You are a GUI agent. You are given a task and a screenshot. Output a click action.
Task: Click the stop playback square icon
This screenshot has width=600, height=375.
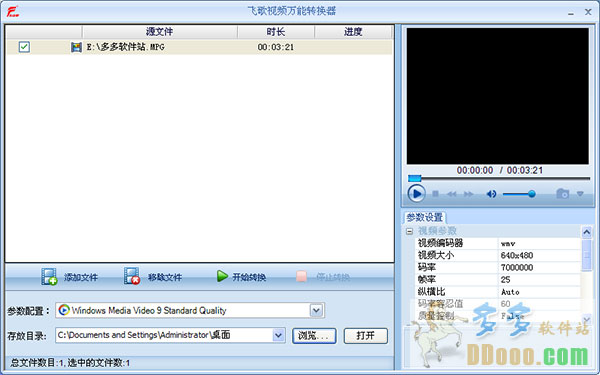click(435, 194)
